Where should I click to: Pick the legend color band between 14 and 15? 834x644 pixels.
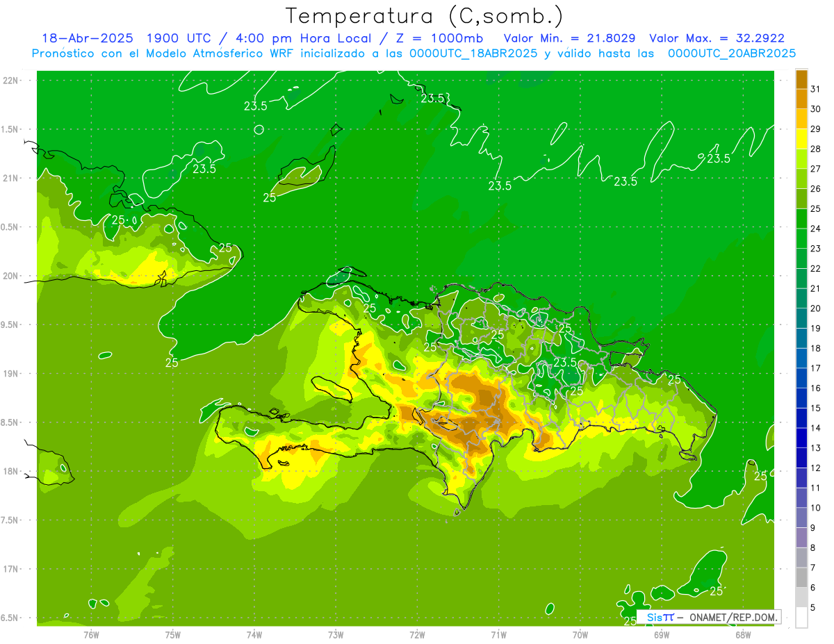(801, 418)
